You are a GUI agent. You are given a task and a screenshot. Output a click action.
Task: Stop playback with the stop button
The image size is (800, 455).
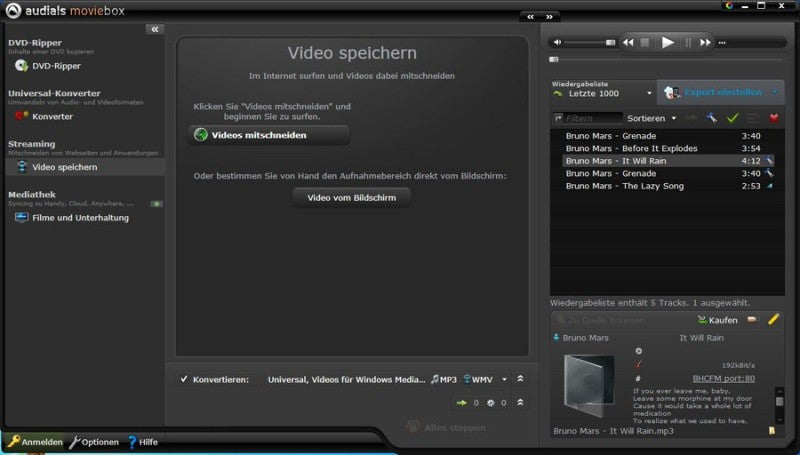coord(645,42)
